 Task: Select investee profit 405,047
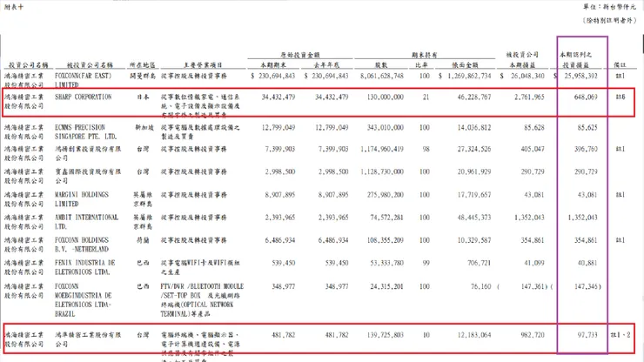(x=533, y=149)
